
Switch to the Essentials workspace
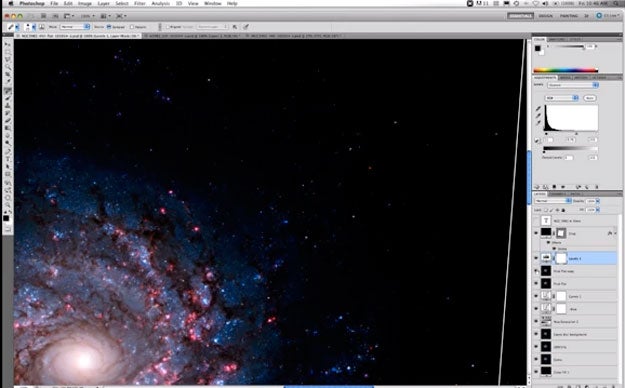(520, 16)
